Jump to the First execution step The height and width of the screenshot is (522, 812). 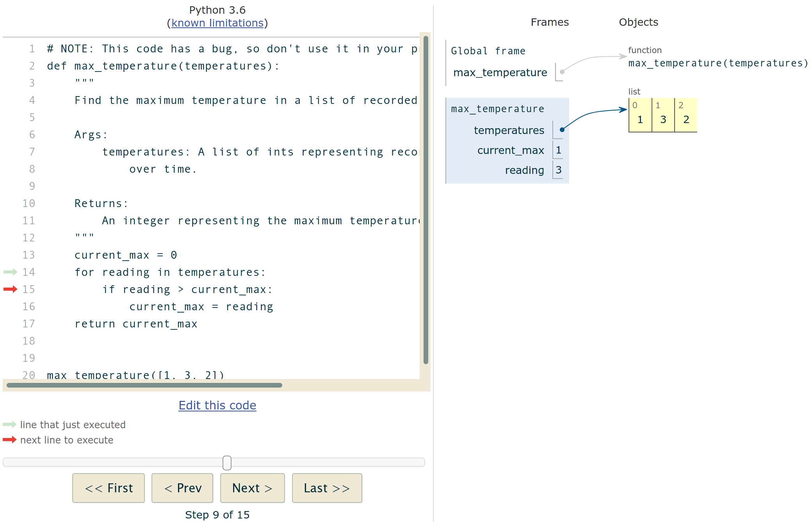tap(109, 488)
